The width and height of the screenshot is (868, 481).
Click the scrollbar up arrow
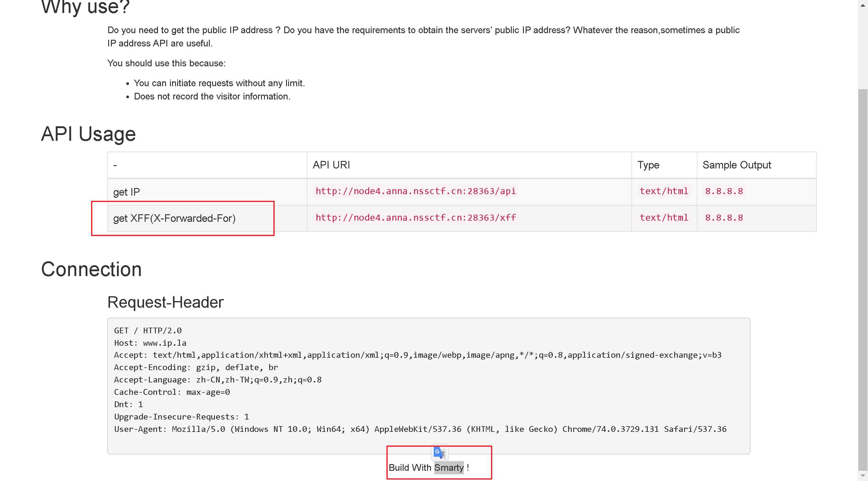pos(863,5)
